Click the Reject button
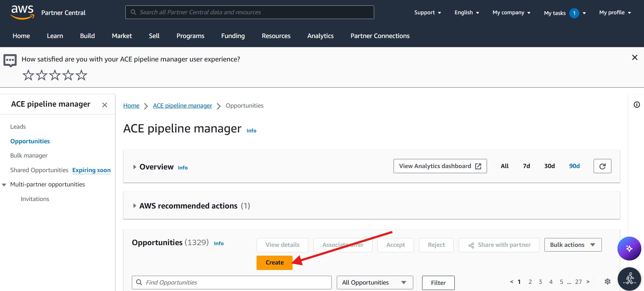 coord(436,245)
